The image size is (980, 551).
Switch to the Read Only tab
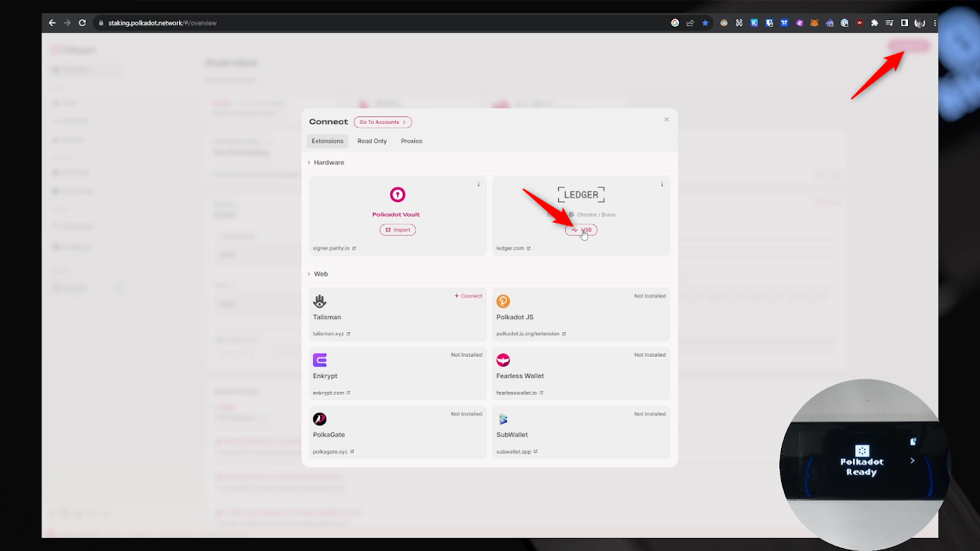[372, 141]
